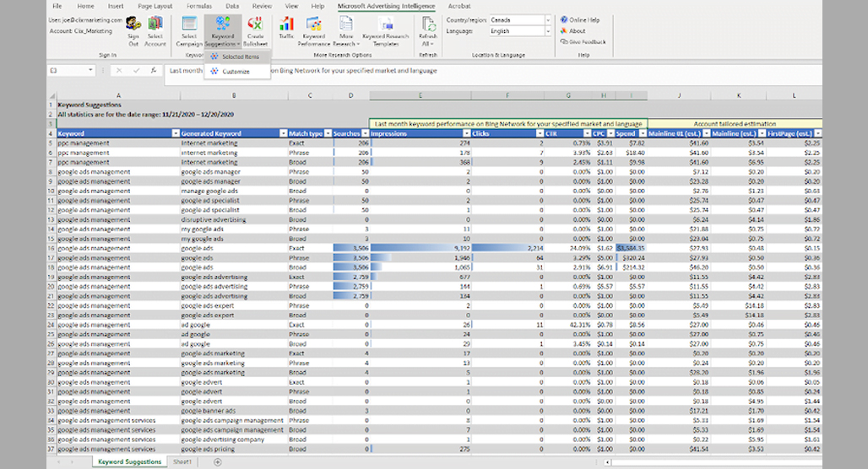Click 'manage google ads' cell
The height and width of the screenshot is (469, 868).
(x=234, y=191)
